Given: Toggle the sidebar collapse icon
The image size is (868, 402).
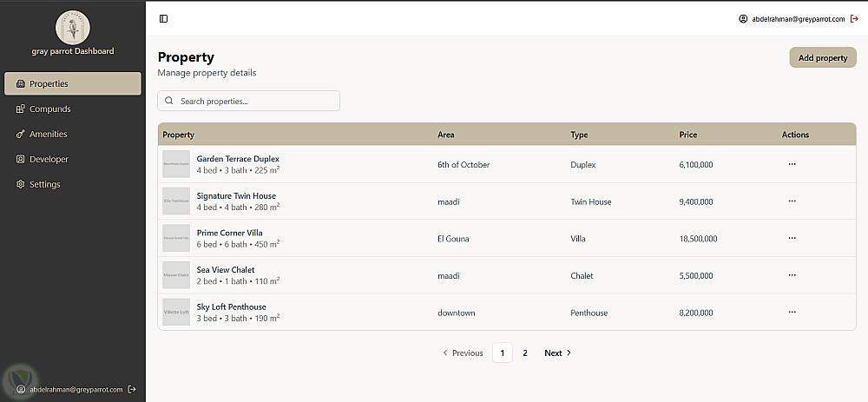Looking at the screenshot, I should coord(163,18).
